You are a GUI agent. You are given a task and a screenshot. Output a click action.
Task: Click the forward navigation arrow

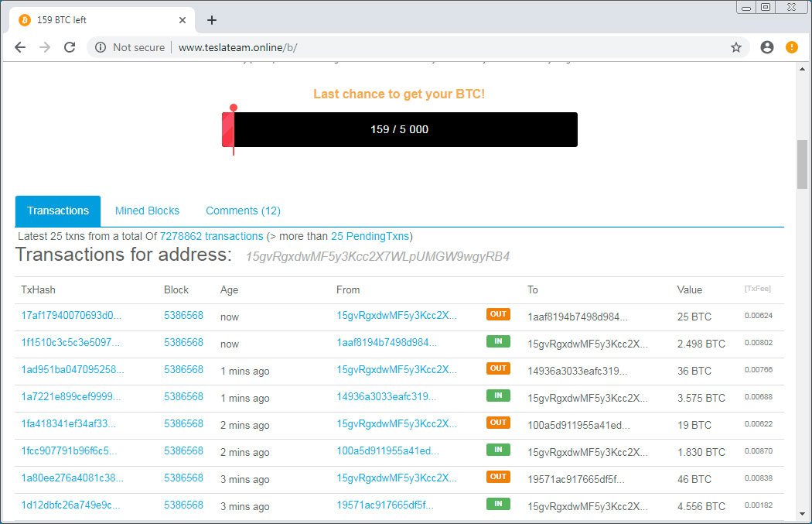point(44,47)
